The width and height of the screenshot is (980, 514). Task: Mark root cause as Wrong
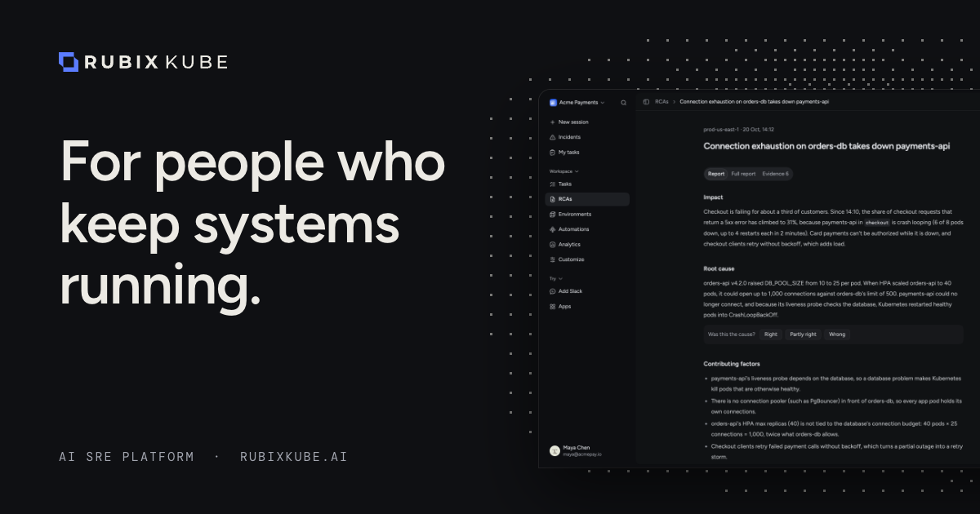point(837,335)
